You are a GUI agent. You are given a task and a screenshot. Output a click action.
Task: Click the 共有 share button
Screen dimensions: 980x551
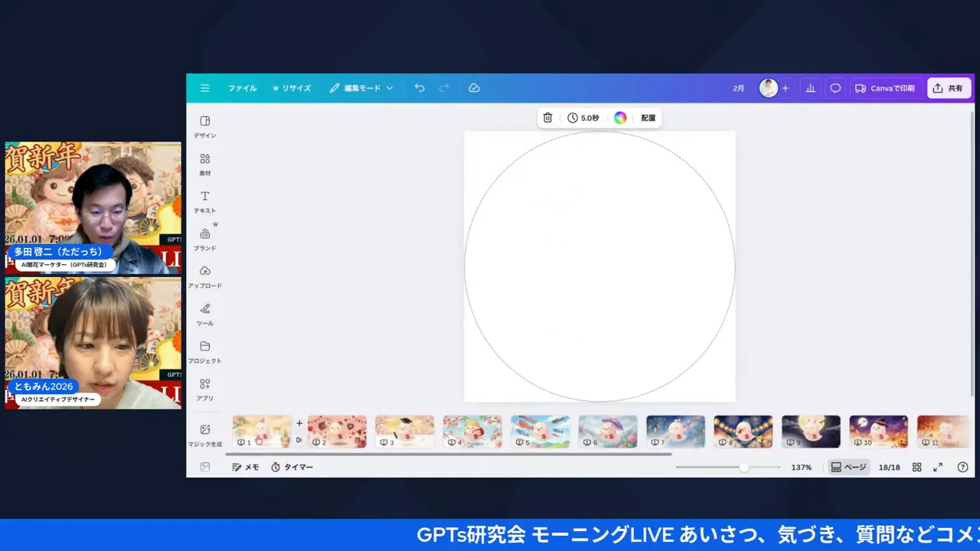[949, 88]
